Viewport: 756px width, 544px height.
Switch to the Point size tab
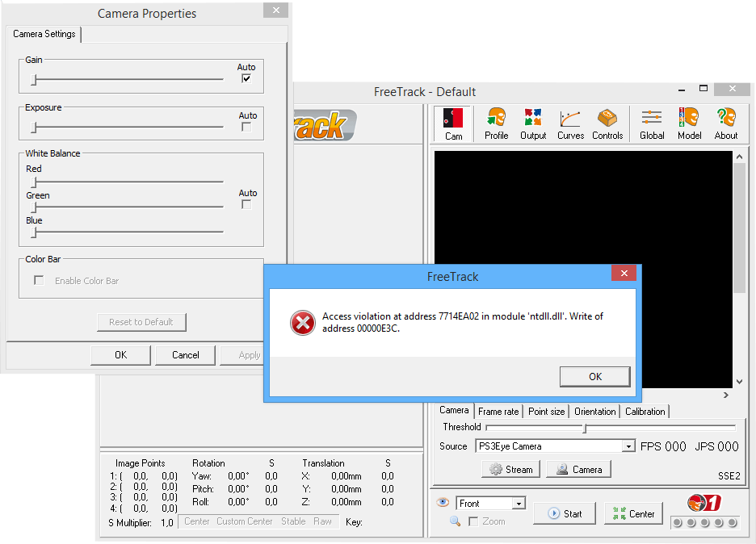(546, 412)
